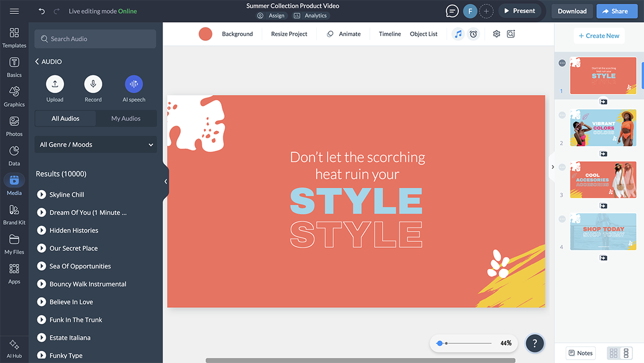Play the Our Secret Place track
Image resolution: width=644 pixels, height=363 pixels.
click(x=41, y=248)
